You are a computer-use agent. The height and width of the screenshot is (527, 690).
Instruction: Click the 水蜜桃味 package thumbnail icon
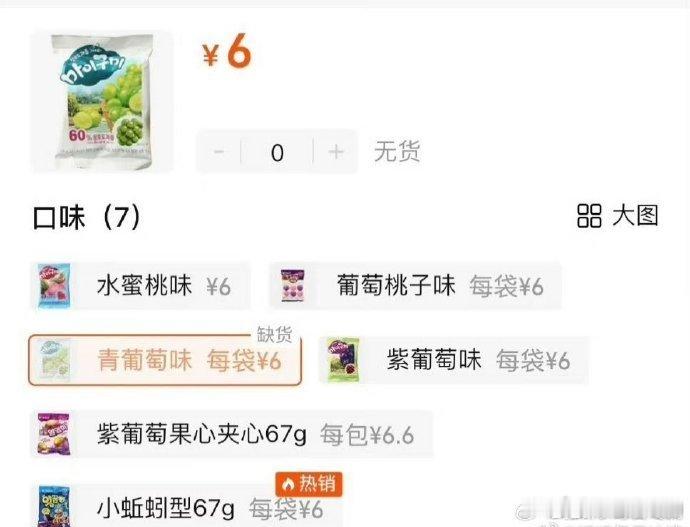pyautogui.click(x=54, y=286)
